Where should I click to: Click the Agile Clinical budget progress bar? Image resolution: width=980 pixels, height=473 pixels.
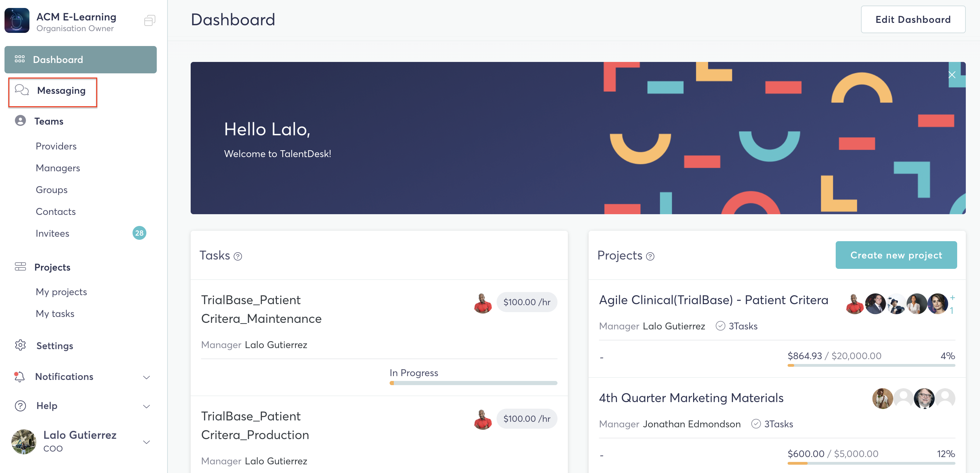pos(871,365)
